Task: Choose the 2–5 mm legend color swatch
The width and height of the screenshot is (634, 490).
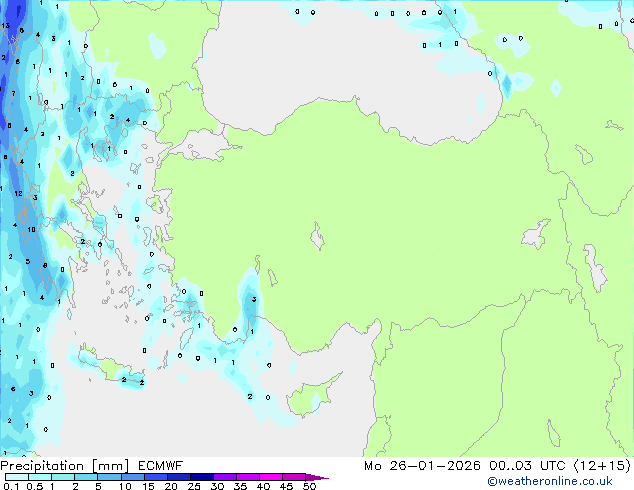Action: click(x=86, y=477)
